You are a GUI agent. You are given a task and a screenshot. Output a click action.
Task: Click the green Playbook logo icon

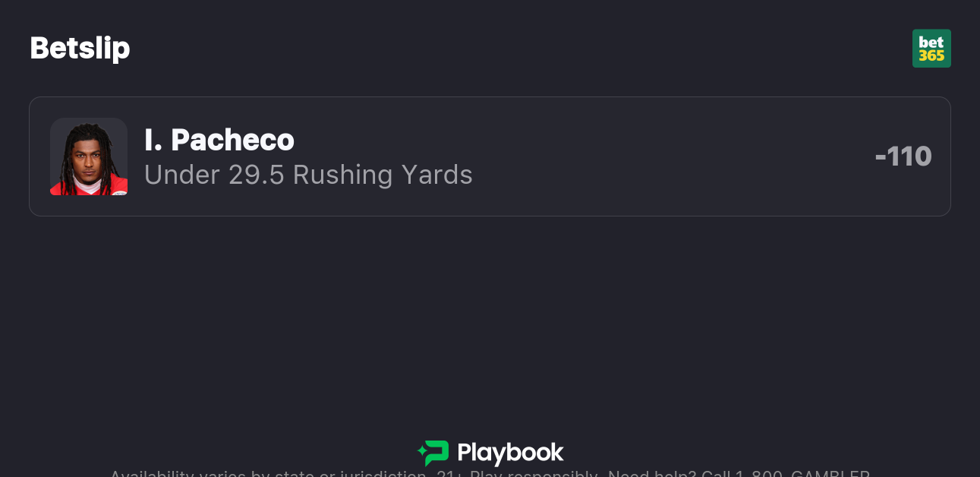(x=433, y=453)
